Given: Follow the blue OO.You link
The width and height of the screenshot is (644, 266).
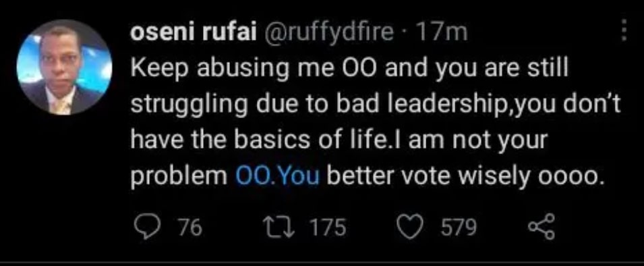Looking at the screenshot, I should [x=277, y=176].
